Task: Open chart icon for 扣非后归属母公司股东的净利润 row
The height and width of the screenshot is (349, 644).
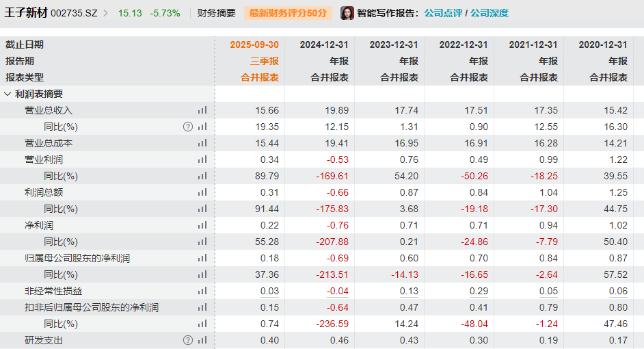Action: point(202,307)
